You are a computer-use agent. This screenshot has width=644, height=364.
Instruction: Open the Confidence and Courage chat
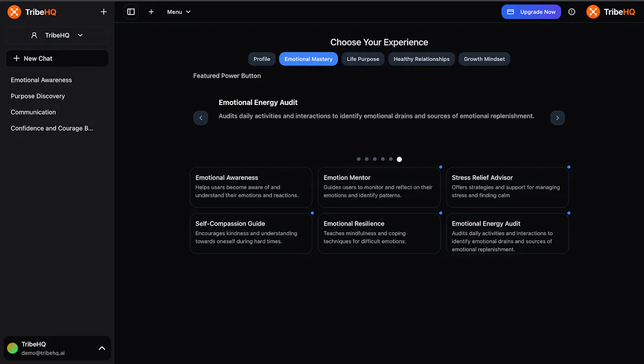click(x=52, y=128)
